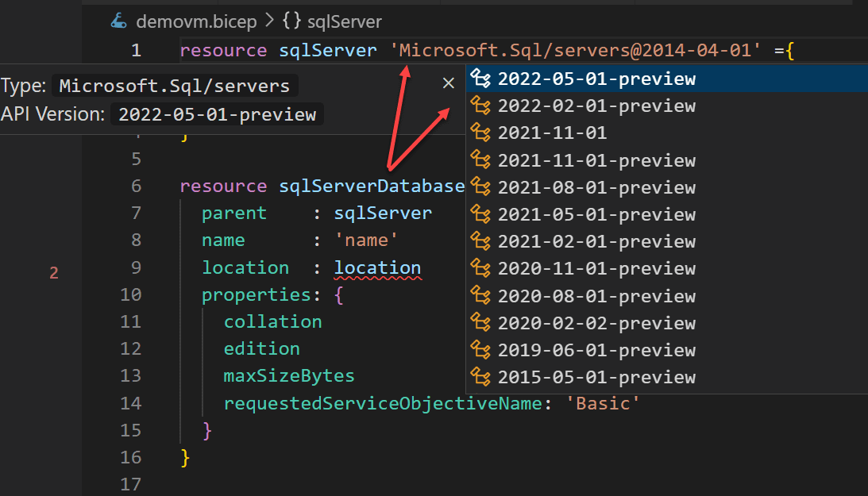Viewport: 868px width, 496px height.
Task: Click the icon next to 2021-11-01 entry
Action: [480, 133]
